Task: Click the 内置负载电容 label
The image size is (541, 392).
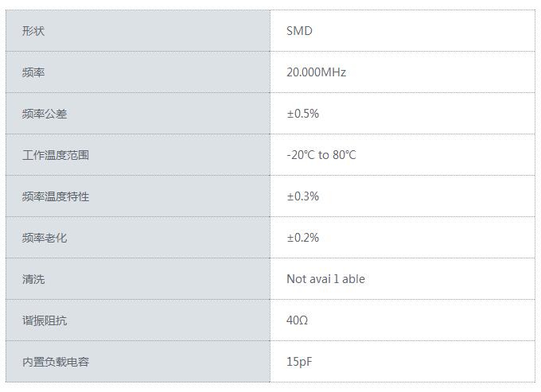Action: [56, 362]
